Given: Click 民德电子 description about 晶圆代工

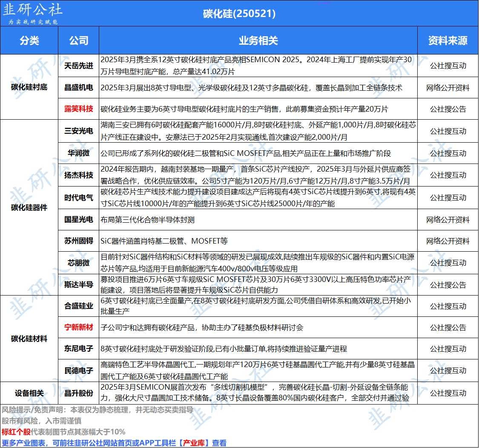Looking at the screenshot, I should click(258, 370).
